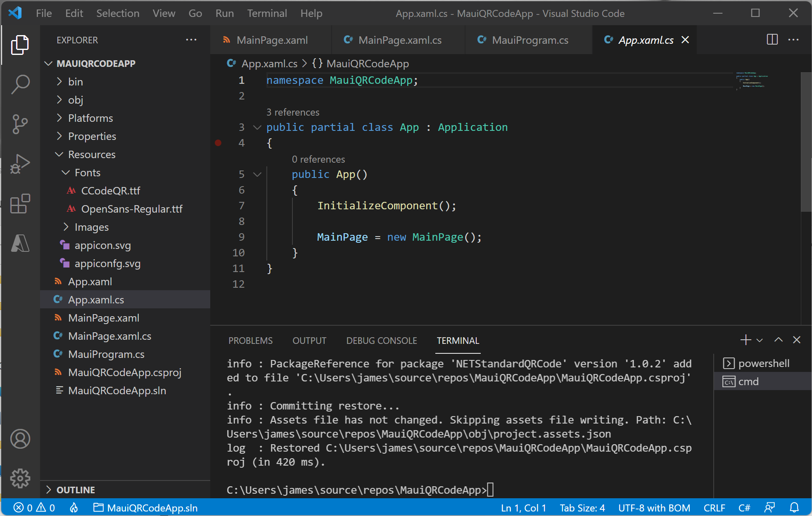812x516 pixels.
Task: Click the 0 references CodeLens link
Action: point(318,159)
